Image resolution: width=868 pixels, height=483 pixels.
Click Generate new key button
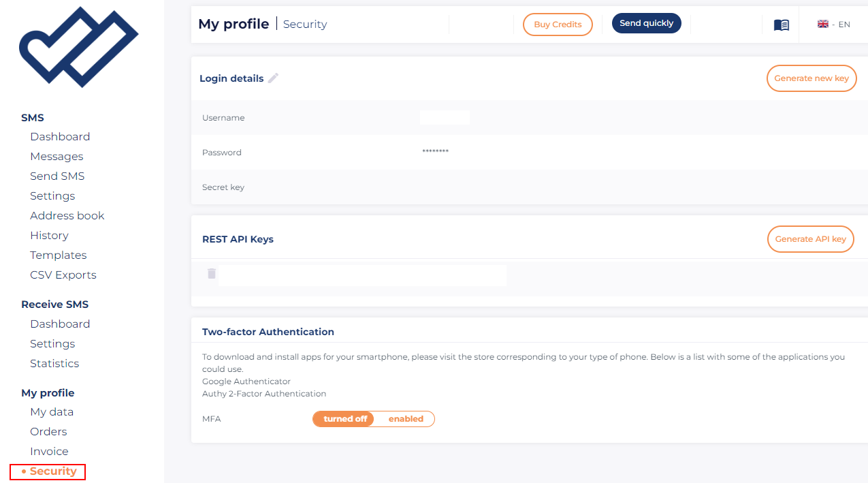(x=811, y=78)
